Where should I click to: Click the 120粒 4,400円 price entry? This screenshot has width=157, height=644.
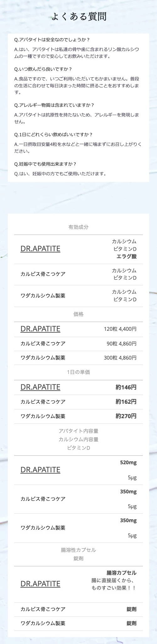[120, 329]
